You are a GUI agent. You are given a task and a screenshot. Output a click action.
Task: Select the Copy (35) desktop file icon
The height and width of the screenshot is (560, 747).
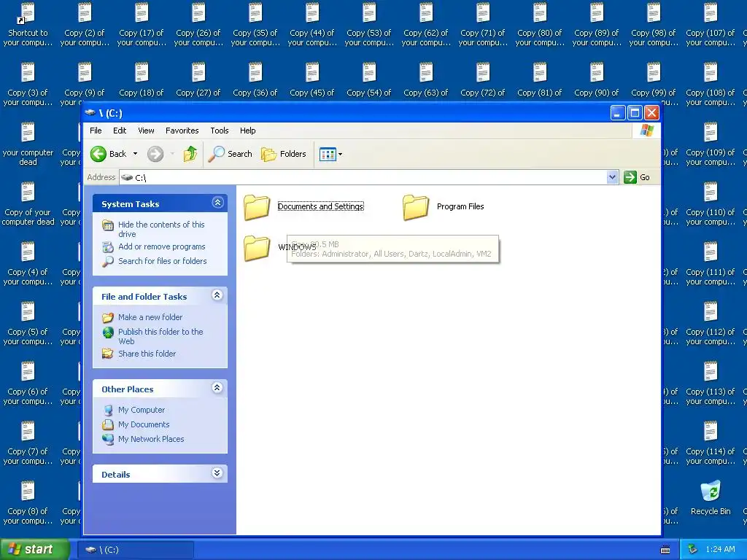(255, 13)
